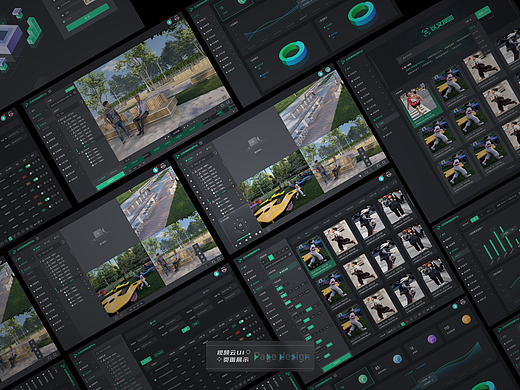Click the orange circle icon on the bottom dashboard

[466, 319]
